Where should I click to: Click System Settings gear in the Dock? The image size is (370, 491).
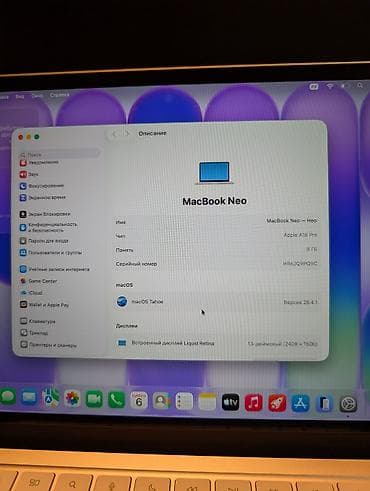pos(348,404)
